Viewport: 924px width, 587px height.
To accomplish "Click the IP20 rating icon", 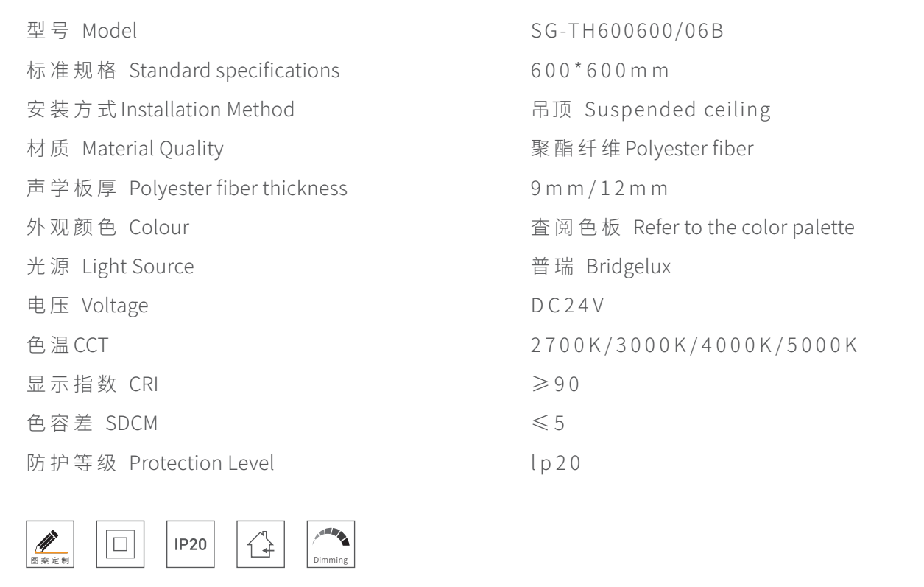I will coord(190,544).
